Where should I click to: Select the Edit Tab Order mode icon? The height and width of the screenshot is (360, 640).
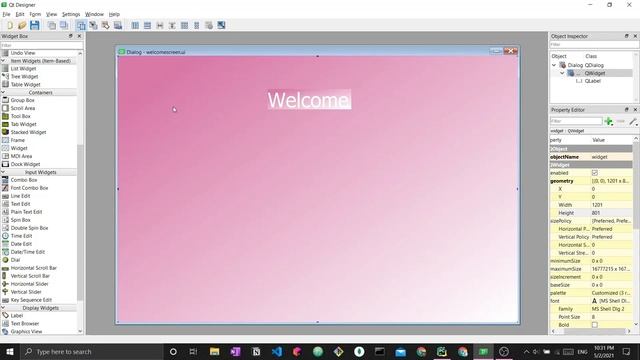pyautogui.click(x=118, y=25)
